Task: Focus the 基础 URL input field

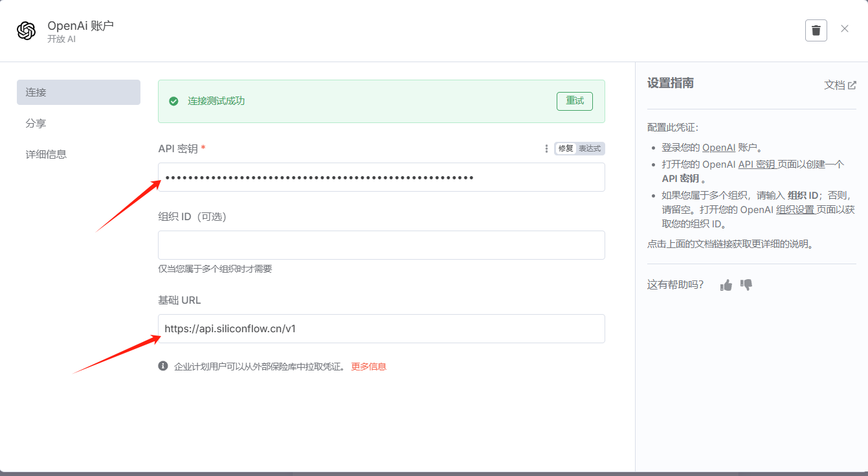Action: click(381, 328)
